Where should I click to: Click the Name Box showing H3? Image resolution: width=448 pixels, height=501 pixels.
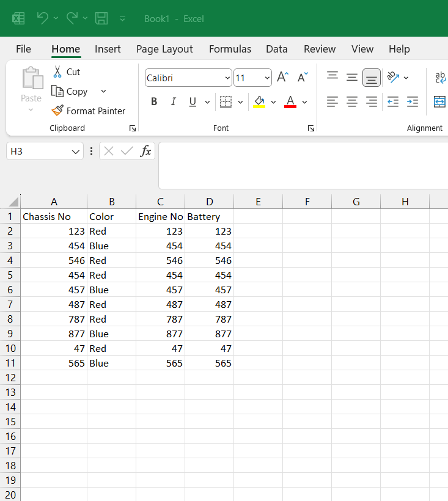tap(39, 151)
